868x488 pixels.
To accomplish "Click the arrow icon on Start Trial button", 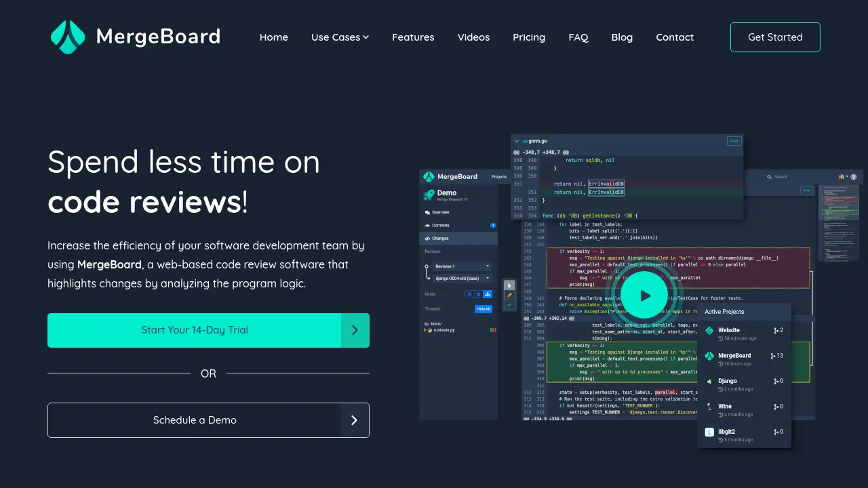I will point(355,330).
